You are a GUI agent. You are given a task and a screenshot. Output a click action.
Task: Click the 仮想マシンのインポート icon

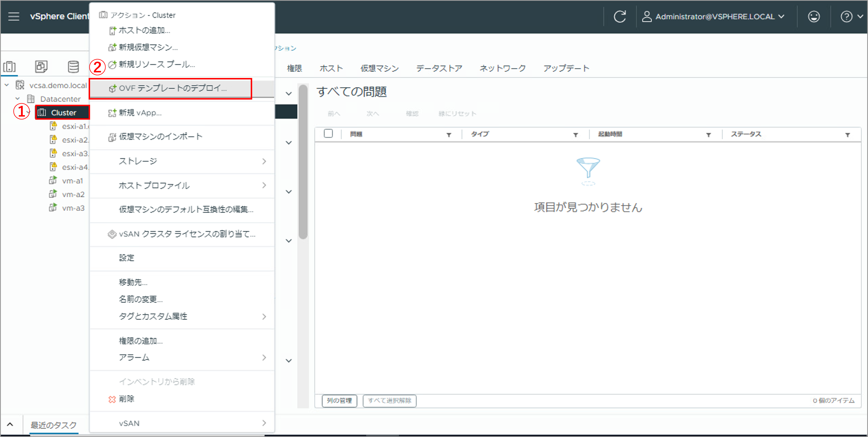point(112,137)
